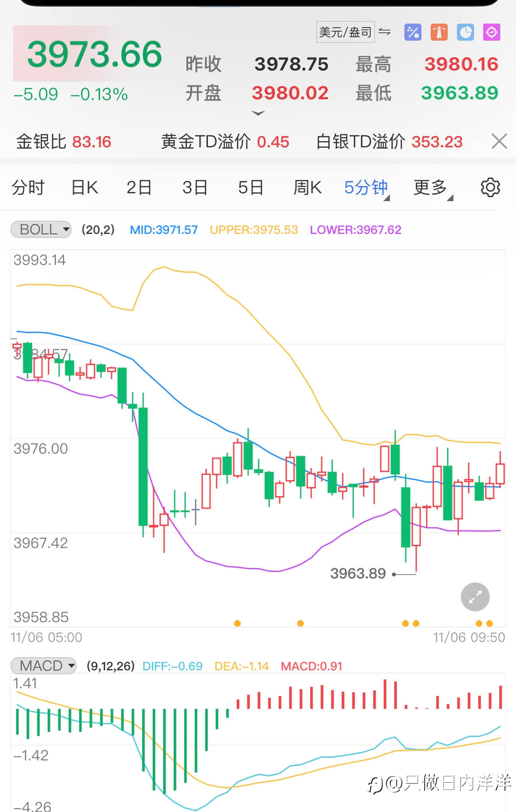
Task: Tap the swap arrows next to 美元/盎司
Action: (385, 31)
